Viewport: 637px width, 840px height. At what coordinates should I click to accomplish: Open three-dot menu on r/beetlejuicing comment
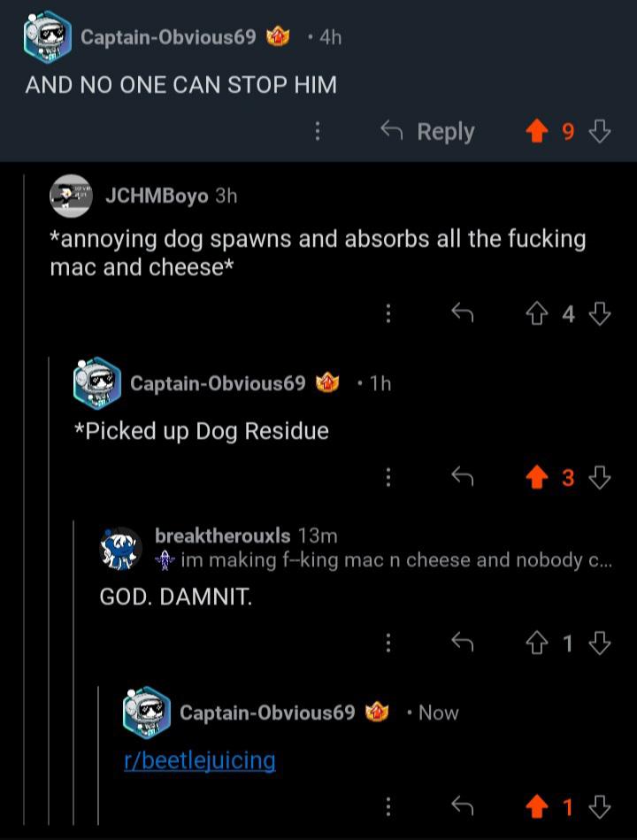(x=388, y=805)
